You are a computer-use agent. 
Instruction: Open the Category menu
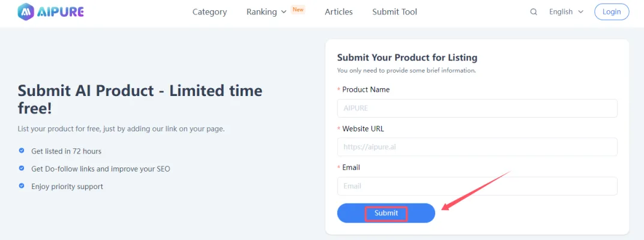(209, 12)
